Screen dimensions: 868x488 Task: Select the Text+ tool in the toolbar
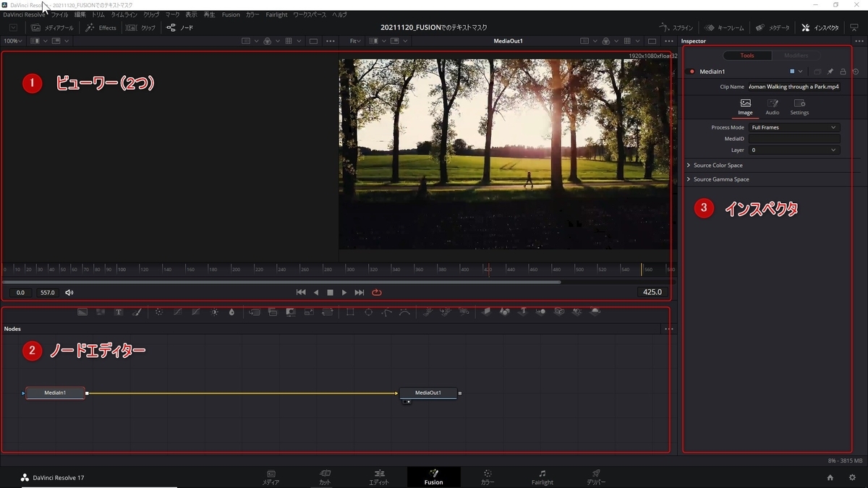click(x=119, y=312)
